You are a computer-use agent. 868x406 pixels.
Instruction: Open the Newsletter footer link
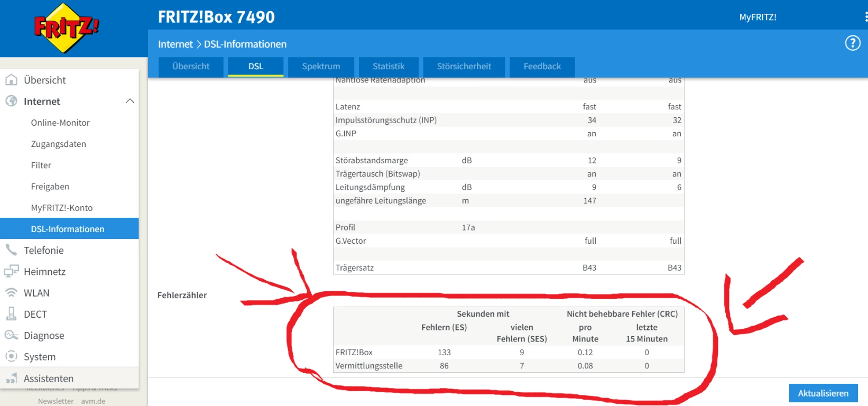pos(56,401)
